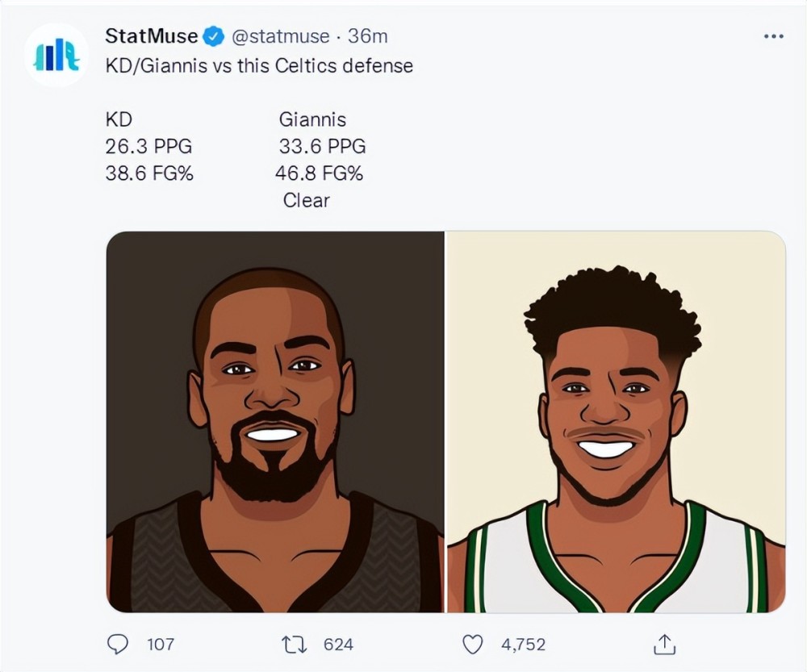Open the three-dot more options menu
Image resolution: width=807 pixels, height=672 pixels.
[x=773, y=36]
